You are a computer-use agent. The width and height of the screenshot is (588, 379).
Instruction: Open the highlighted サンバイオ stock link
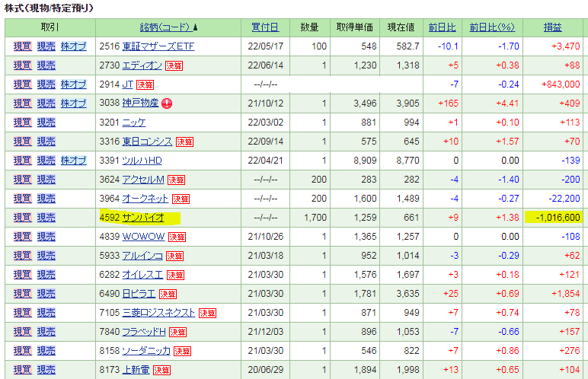point(143,218)
